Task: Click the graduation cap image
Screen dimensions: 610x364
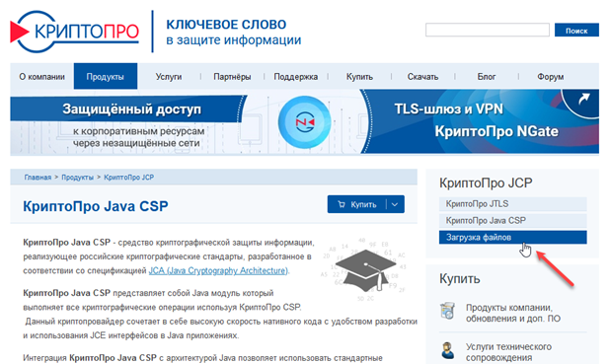Action: tap(365, 270)
